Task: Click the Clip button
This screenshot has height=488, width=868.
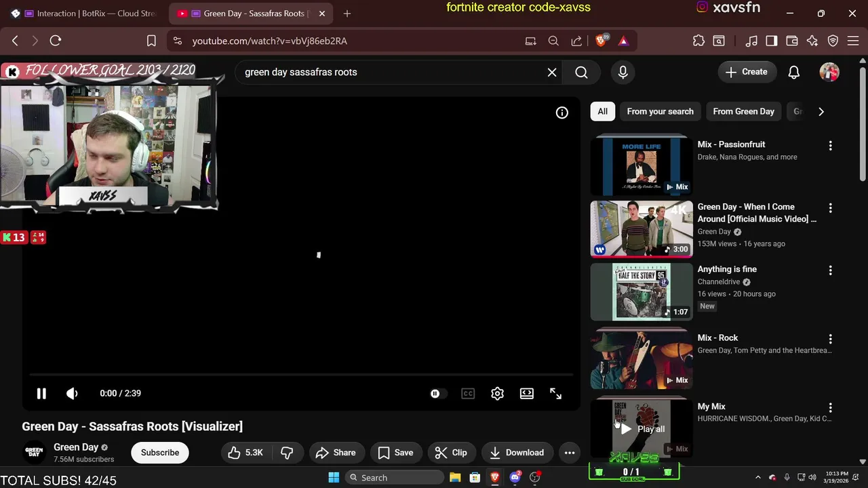Action: click(x=451, y=453)
